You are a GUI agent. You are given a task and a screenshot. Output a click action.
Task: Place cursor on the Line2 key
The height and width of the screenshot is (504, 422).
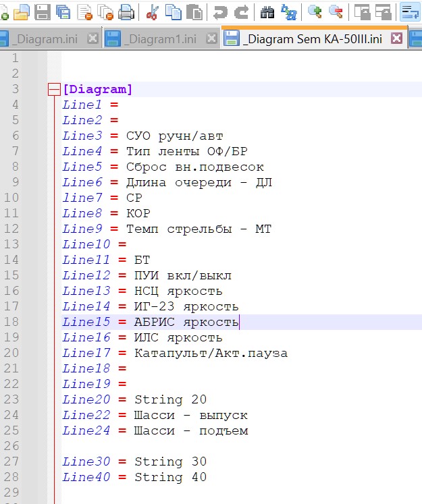click(x=82, y=120)
